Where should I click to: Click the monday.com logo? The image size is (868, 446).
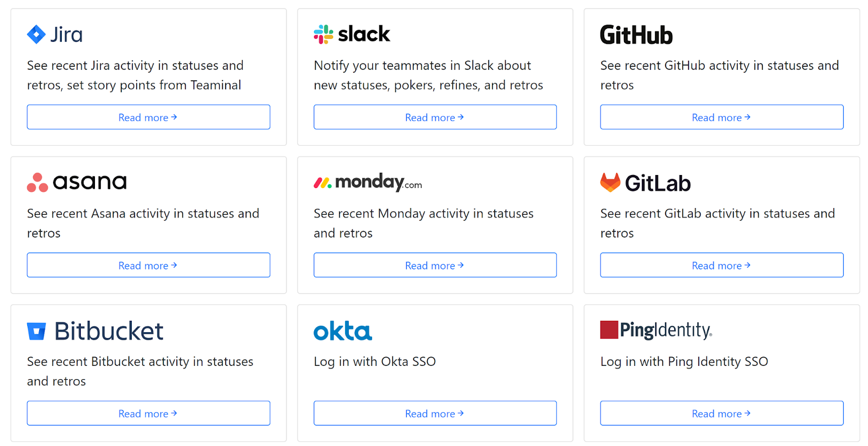coord(367,183)
